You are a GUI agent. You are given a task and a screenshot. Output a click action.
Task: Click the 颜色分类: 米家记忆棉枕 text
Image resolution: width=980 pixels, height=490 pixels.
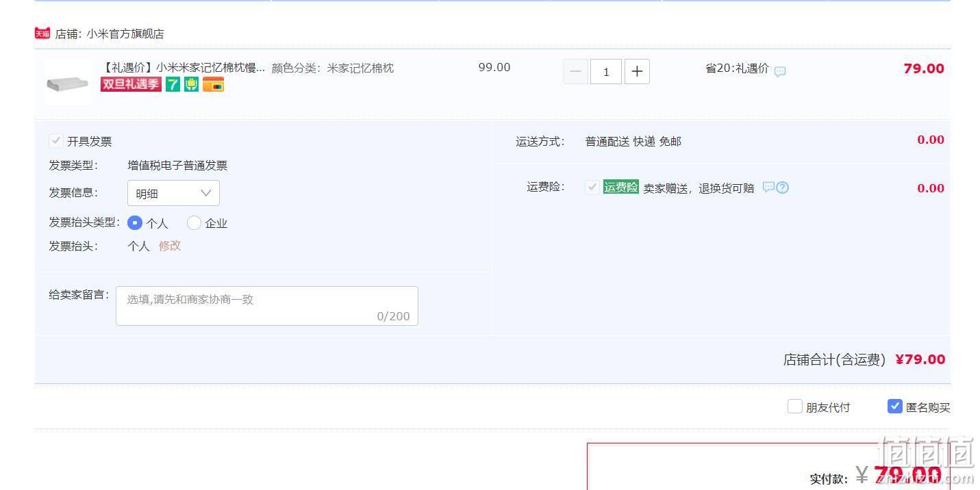(333, 68)
